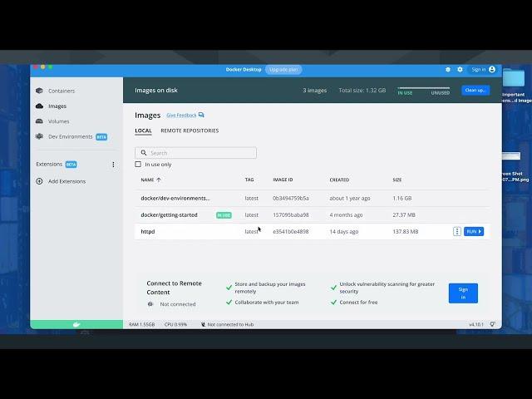Click the Not connected to Hub plug icon
The height and width of the screenshot is (399, 532).
[203, 324]
